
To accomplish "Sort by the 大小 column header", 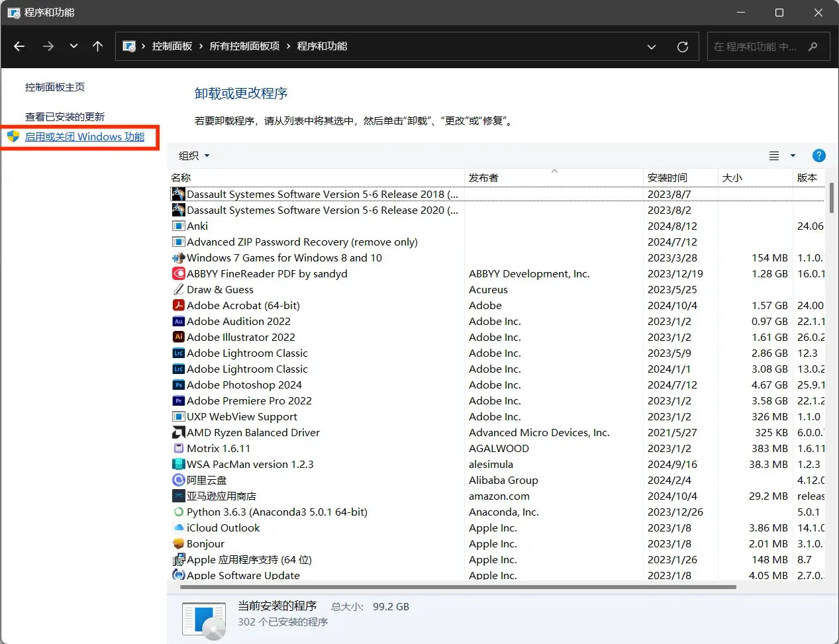I will (x=755, y=177).
